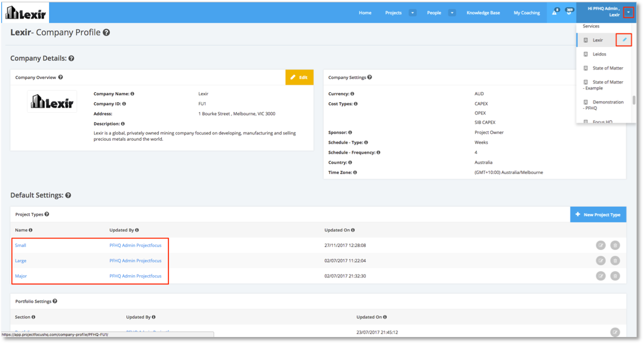
Task: Click help icon next to Default Settings
Action: click(x=68, y=196)
